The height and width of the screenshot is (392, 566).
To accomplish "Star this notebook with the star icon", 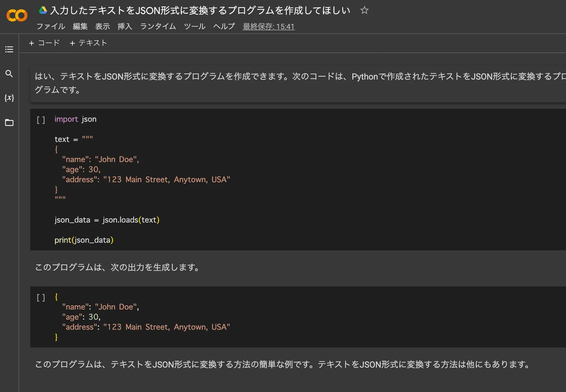I will tap(364, 10).
